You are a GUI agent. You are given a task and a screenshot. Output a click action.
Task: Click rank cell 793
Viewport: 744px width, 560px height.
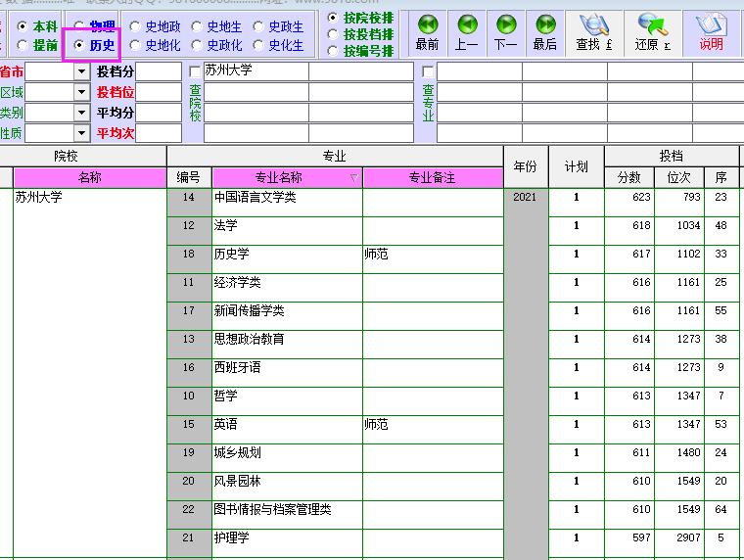tap(679, 203)
